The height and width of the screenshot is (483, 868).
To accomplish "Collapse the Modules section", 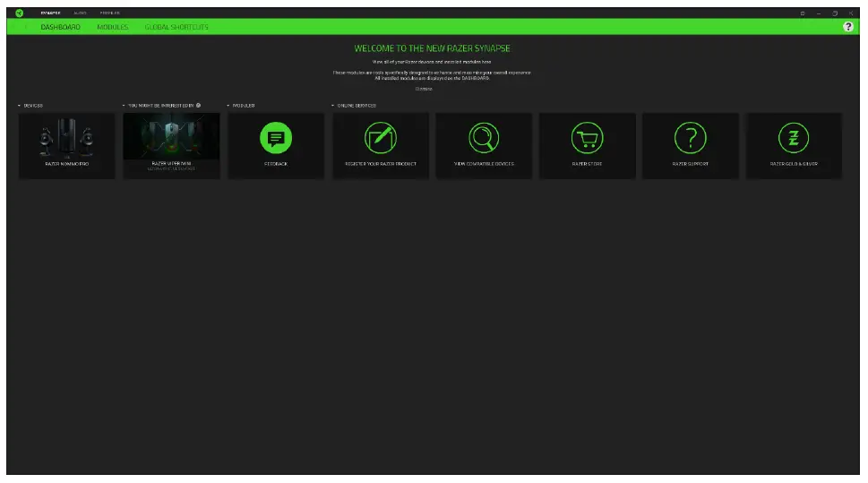I will (228, 105).
